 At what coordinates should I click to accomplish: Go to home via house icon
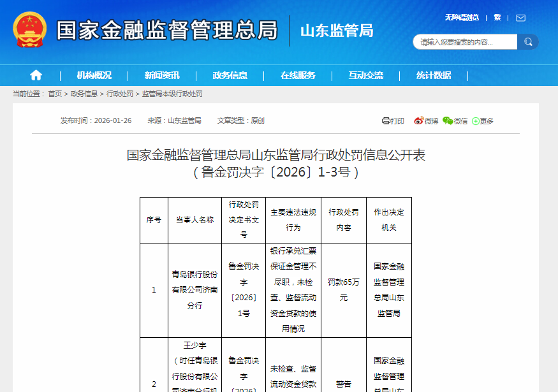[x=36, y=75]
